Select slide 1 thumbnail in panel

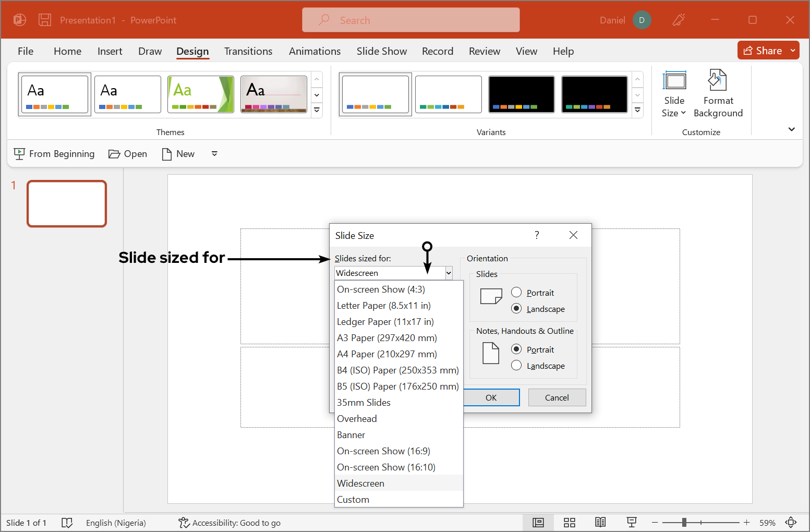click(x=67, y=204)
